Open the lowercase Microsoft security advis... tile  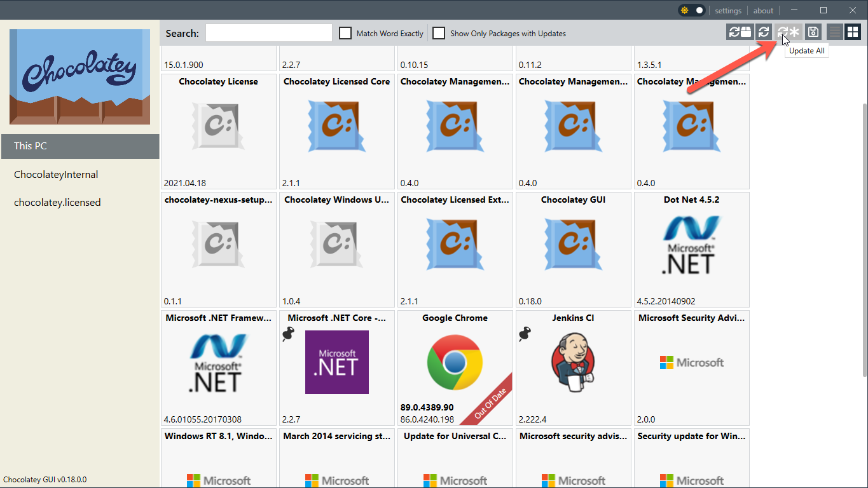[573, 458]
